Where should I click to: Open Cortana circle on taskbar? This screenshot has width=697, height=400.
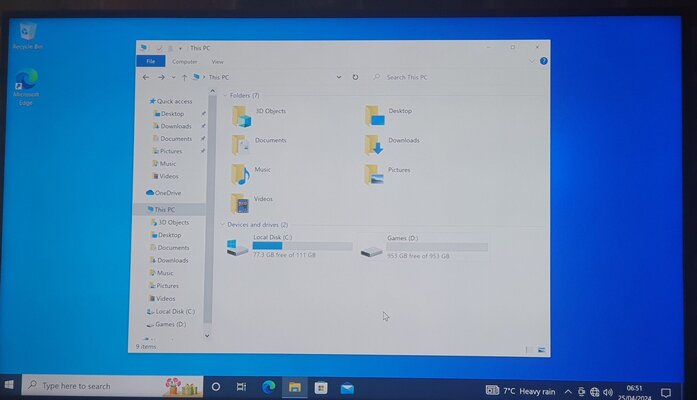[x=216, y=387]
